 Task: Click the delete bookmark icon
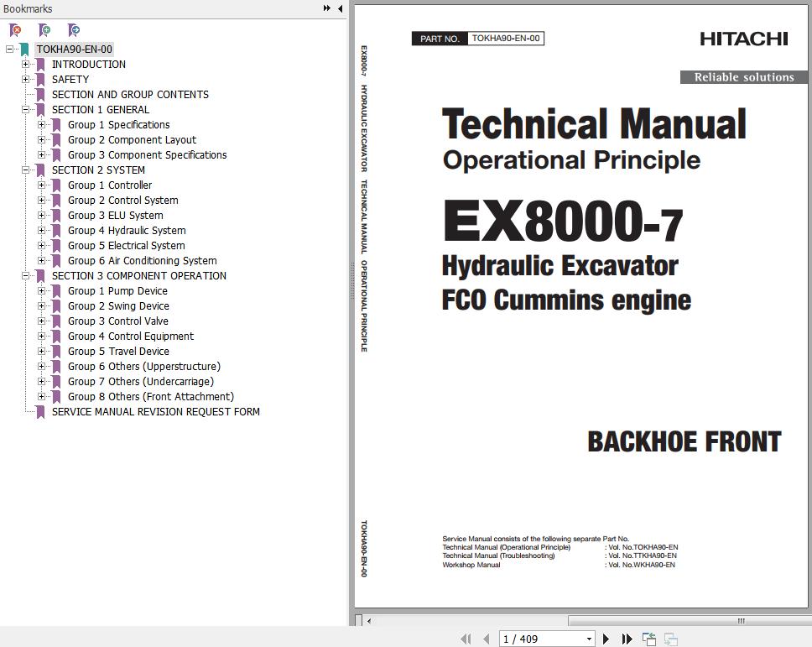(16, 30)
